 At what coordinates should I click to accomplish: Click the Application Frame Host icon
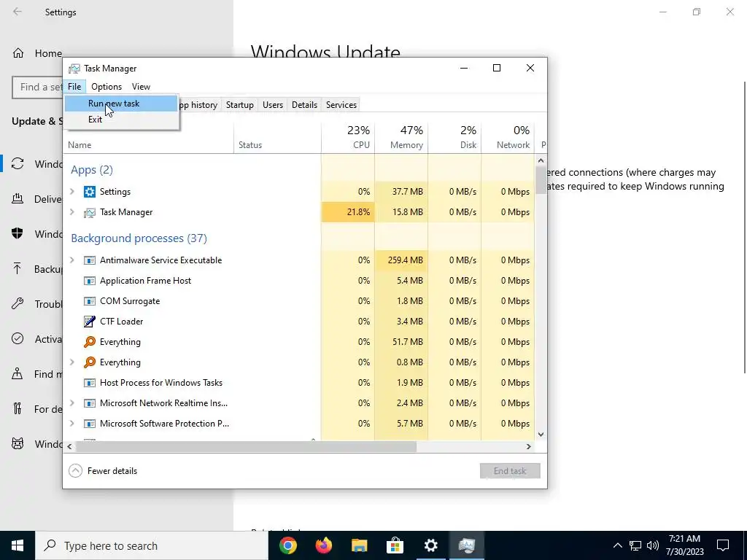(90, 281)
